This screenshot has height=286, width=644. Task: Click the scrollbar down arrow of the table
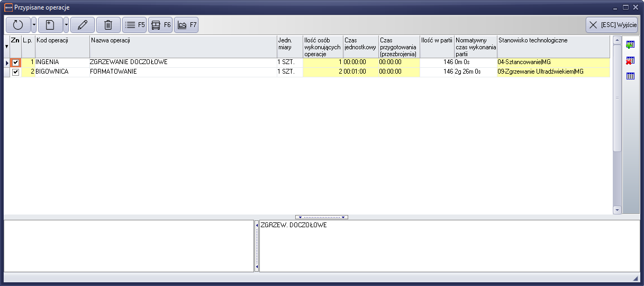(x=617, y=210)
